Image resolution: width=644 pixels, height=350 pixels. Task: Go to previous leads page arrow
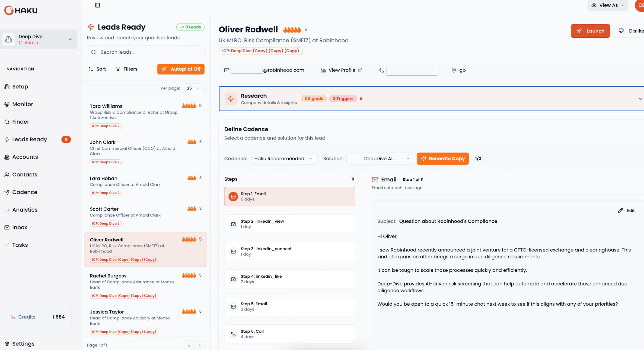189,345
